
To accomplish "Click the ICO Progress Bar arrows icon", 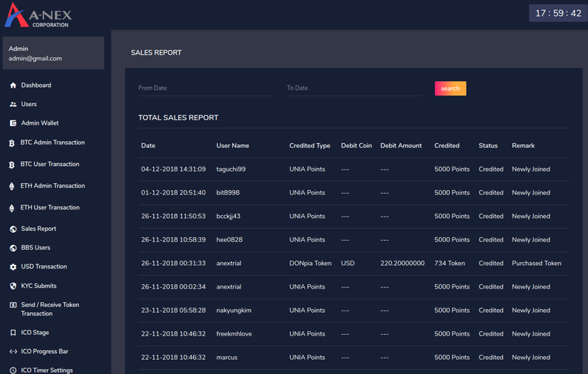I will 13,351.
